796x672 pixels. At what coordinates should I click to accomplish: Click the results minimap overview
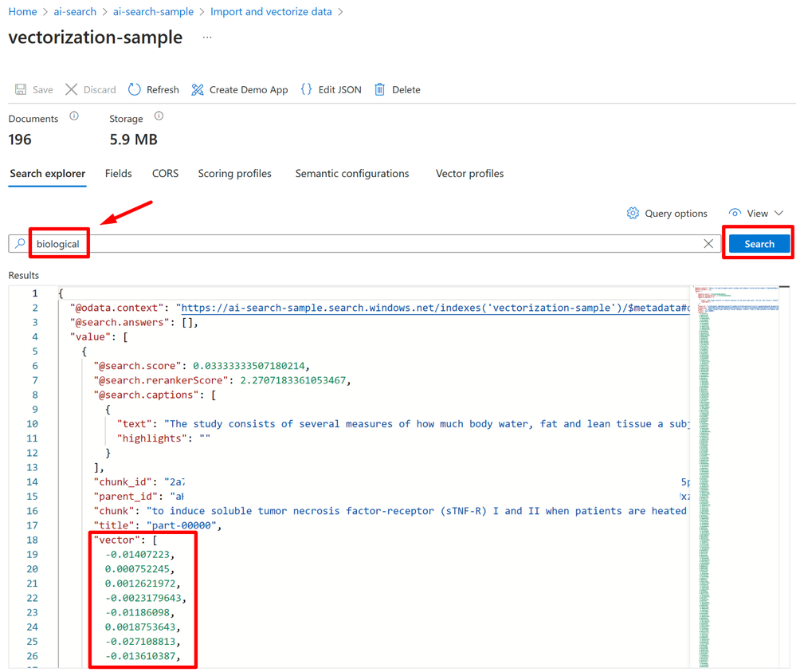pyautogui.click(x=736, y=477)
